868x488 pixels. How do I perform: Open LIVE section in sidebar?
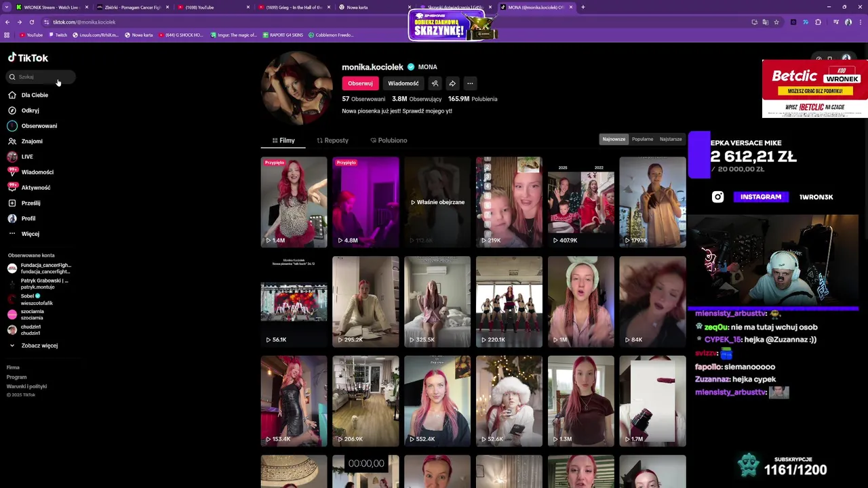click(27, 157)
